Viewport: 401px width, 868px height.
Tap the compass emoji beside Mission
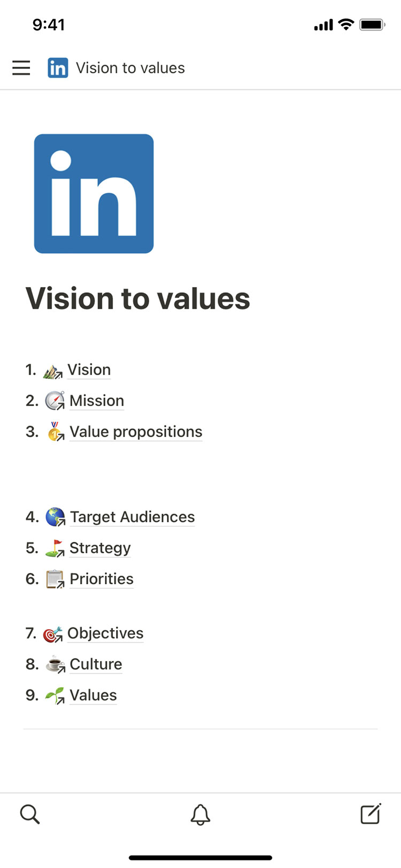55,401
